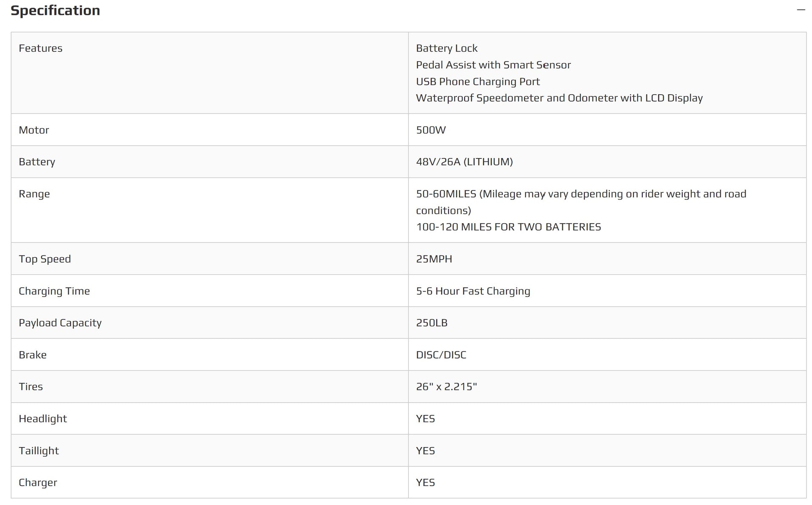Click the Taillight row label
Image resolution: width=812 pixels, height=505 pixels.
pos(39,450)
